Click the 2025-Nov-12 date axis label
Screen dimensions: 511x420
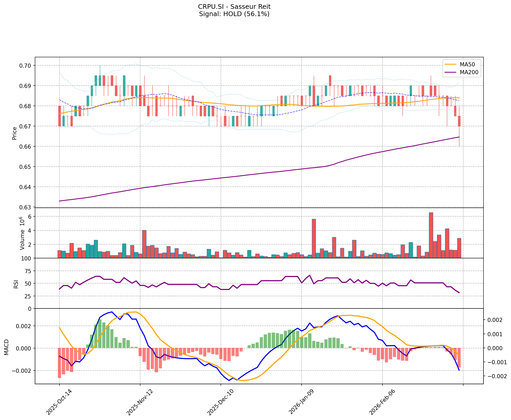(140, 402)
